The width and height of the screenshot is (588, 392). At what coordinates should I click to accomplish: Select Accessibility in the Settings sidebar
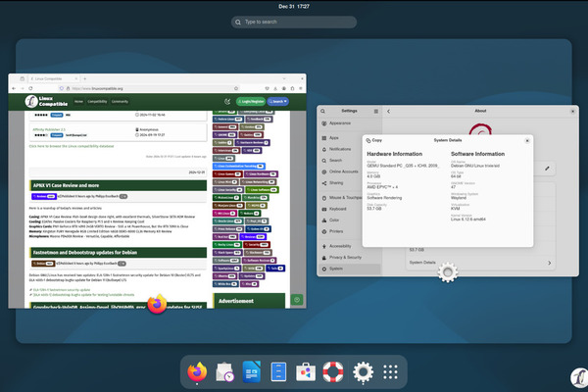pyautogui.click(x=349, y=246)
